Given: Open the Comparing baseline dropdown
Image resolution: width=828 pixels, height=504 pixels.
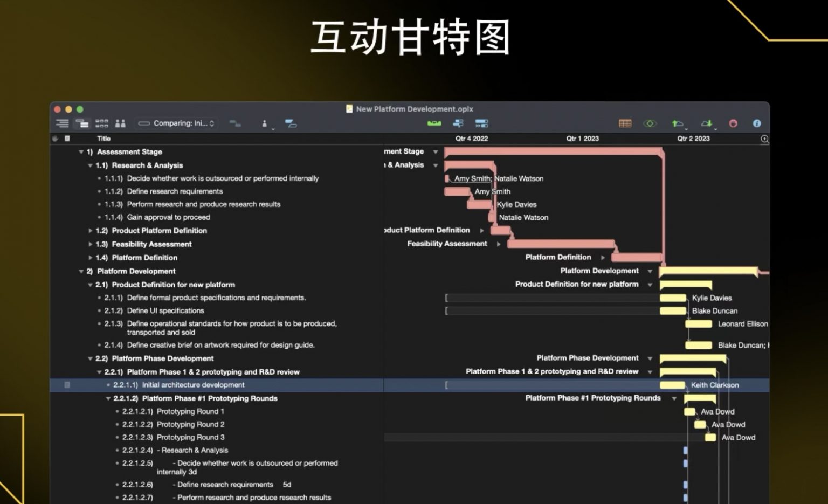Looking at the screenshot, I should [176, 123].
